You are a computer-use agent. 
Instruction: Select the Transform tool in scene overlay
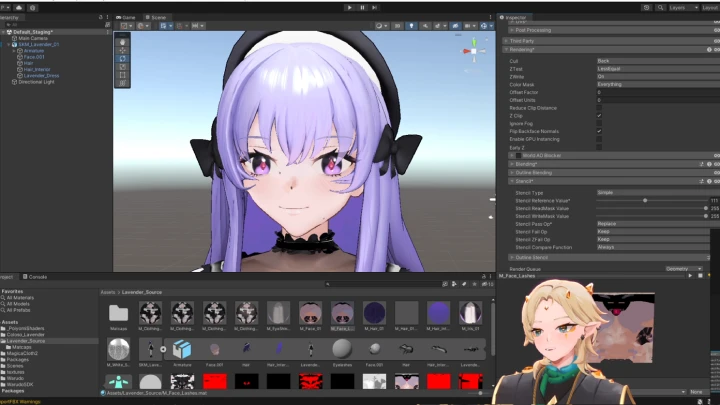coord(123,83)
